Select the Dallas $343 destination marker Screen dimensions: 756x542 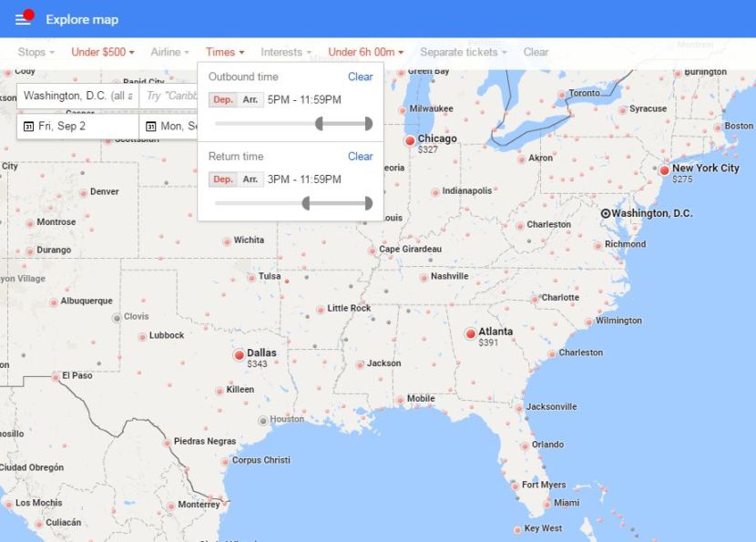click(x=239, y=355)
